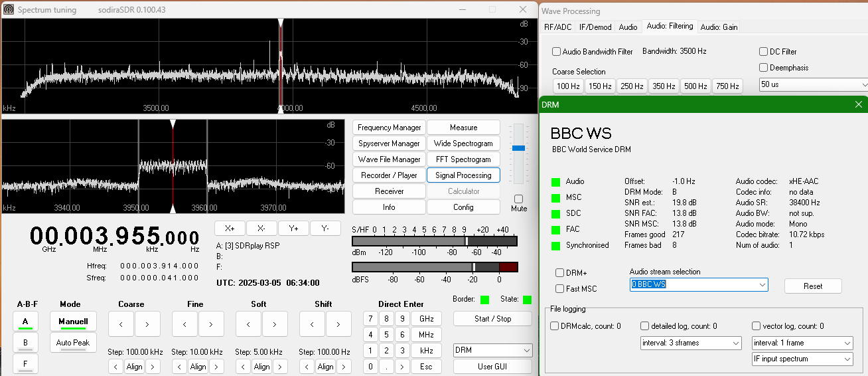Open Audio stream selection dropdown
The width and height of the screenshot is (868, 376).
coord(699,284)
